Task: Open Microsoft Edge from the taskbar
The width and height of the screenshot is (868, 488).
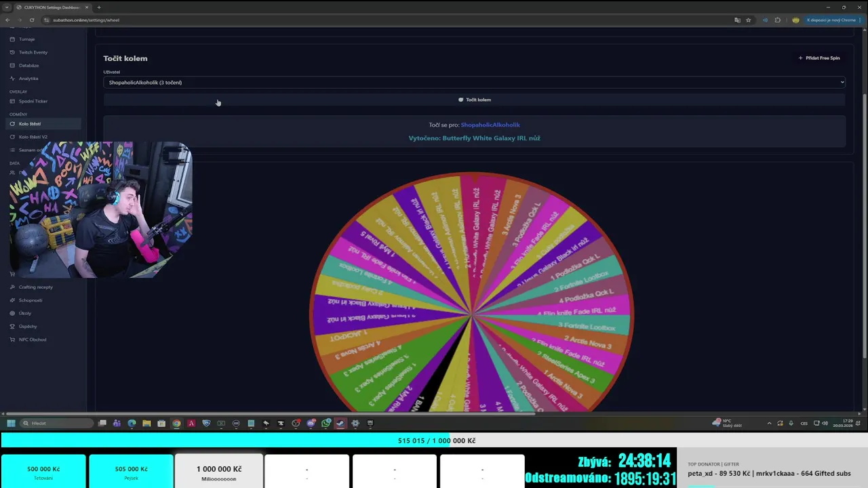Action: 132,423
